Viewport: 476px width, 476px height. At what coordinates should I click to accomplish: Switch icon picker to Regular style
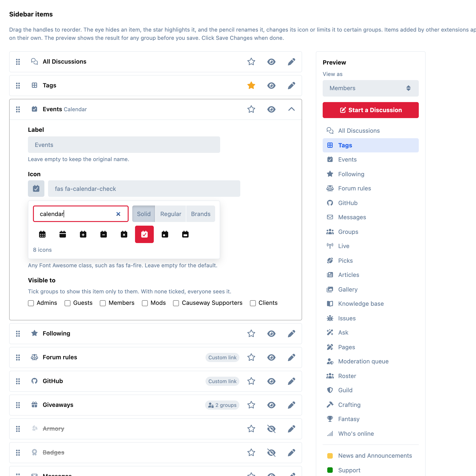click(x=171, y=214)
